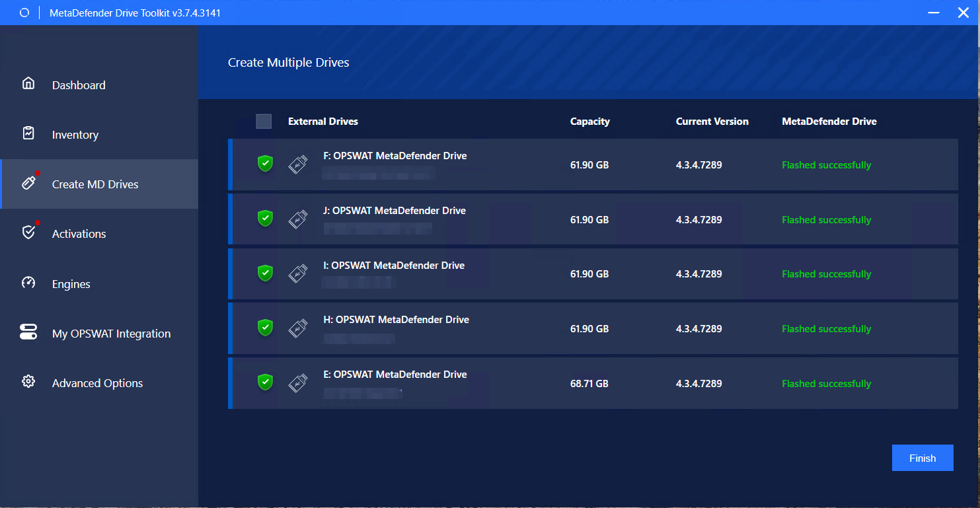Click the green shield on drive J row

click(x=265, y=218)
